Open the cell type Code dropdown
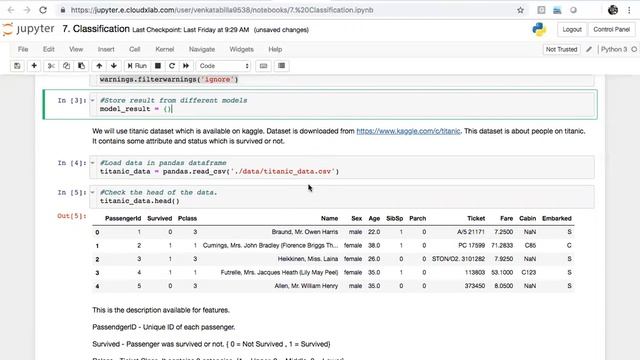 223,66
